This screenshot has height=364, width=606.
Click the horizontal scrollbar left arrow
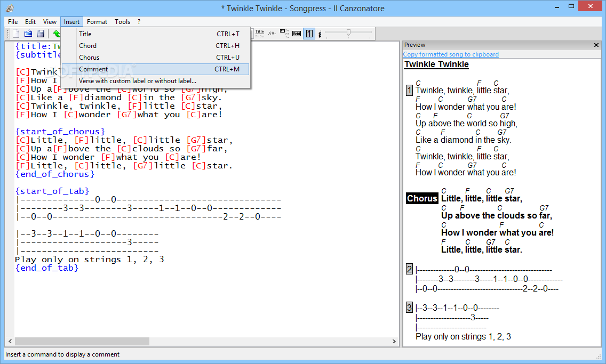[x=10, y=341]
